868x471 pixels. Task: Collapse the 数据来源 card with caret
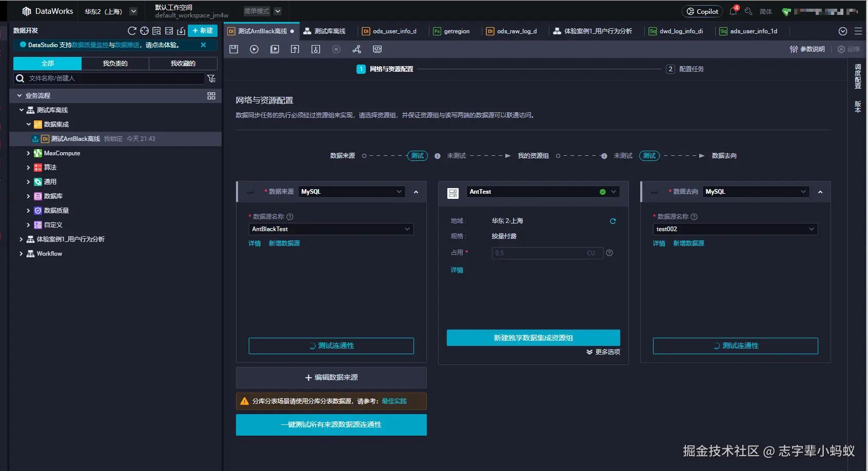pyautogui.click(x=416, y=192)
